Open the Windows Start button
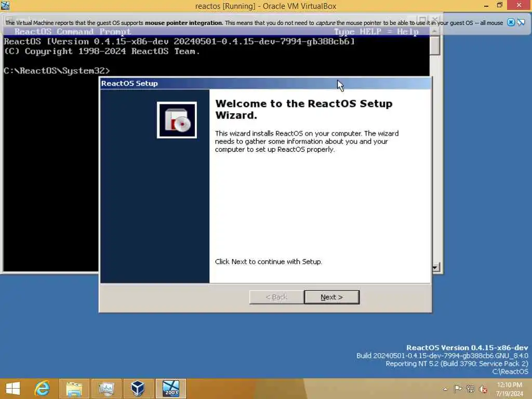Viewport: 532px width, 399px height. 13,389
